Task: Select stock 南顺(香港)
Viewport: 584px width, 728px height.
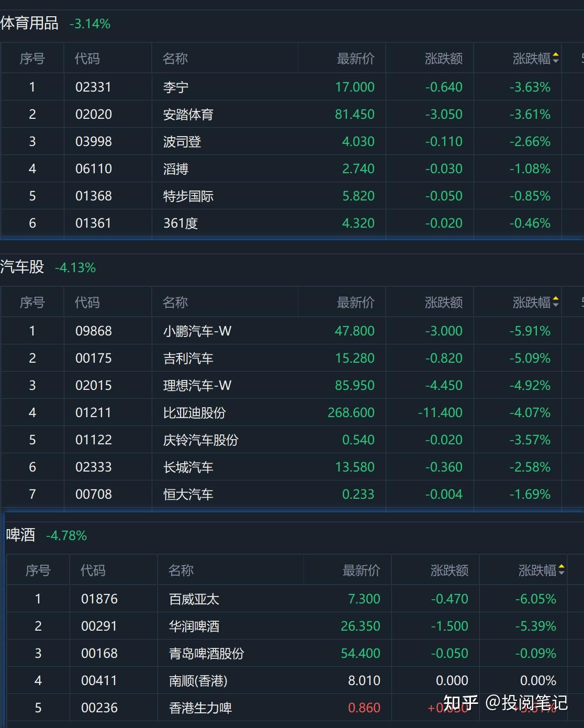Action: (x=198, y=680)
